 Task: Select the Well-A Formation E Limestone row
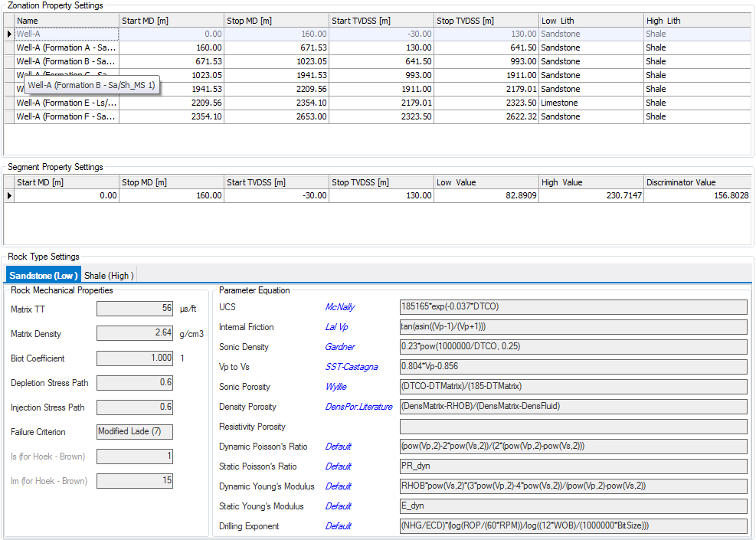pos(66,103)
